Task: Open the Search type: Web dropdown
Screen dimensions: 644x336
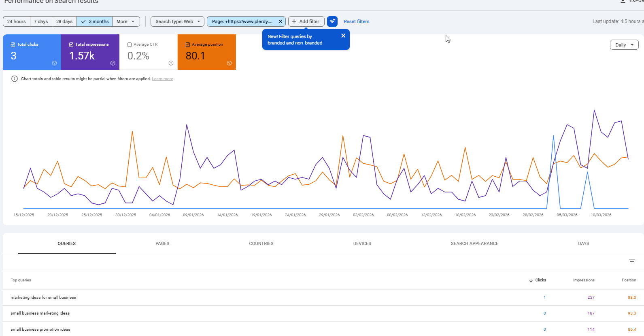Action: click(177, 21)
